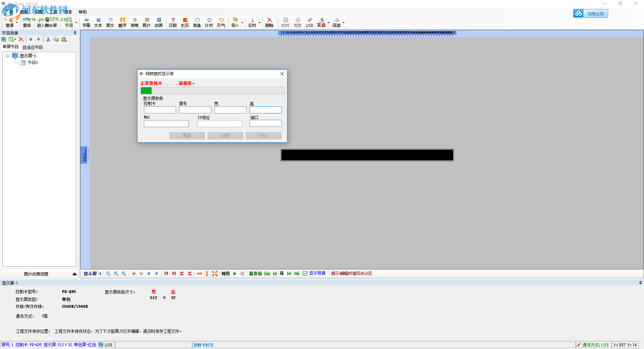The height and width of the screenshot is (349, 644).
Task: Click the 查屏 search-screen toolbar icon
Action: pyautogui.click(x=9, y=22)
